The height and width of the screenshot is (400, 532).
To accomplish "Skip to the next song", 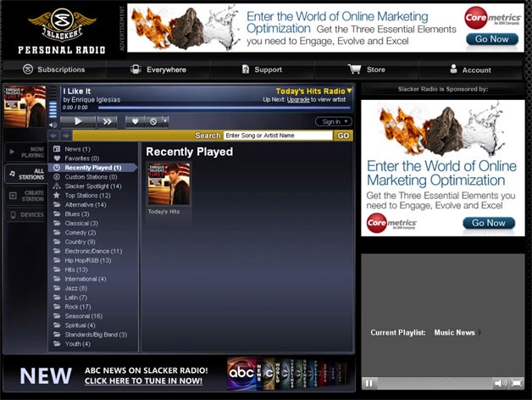I will (x=108, y=121).
